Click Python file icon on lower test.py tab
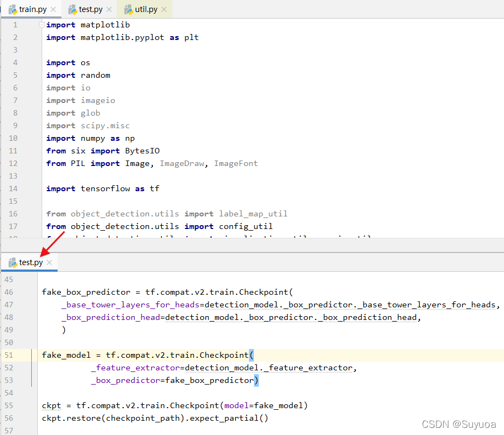 [13, 263]
